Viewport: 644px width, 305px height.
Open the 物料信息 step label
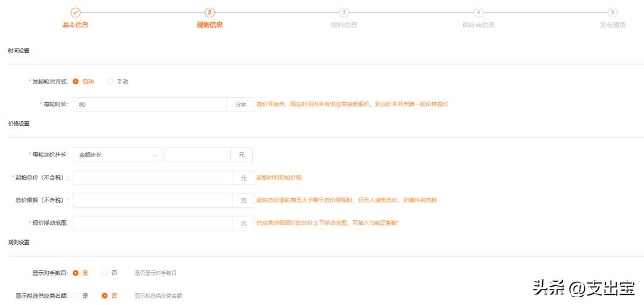tap(344, 25)
